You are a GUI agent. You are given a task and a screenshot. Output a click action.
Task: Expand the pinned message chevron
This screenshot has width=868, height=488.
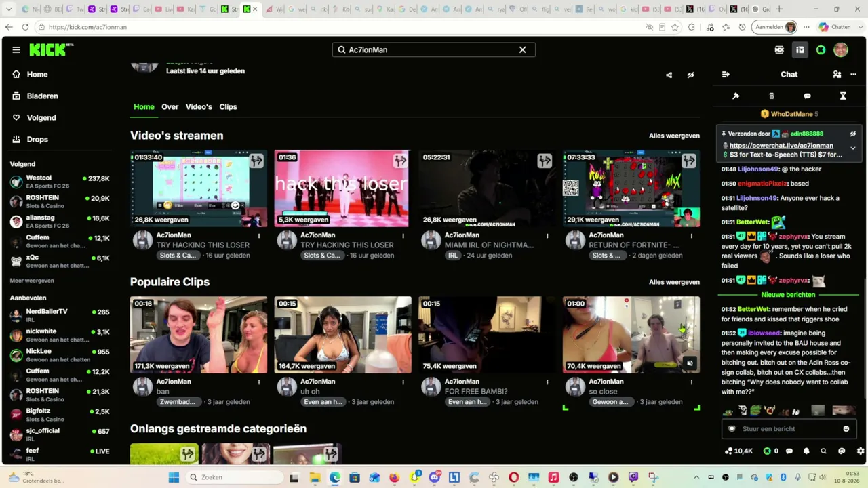853,148
